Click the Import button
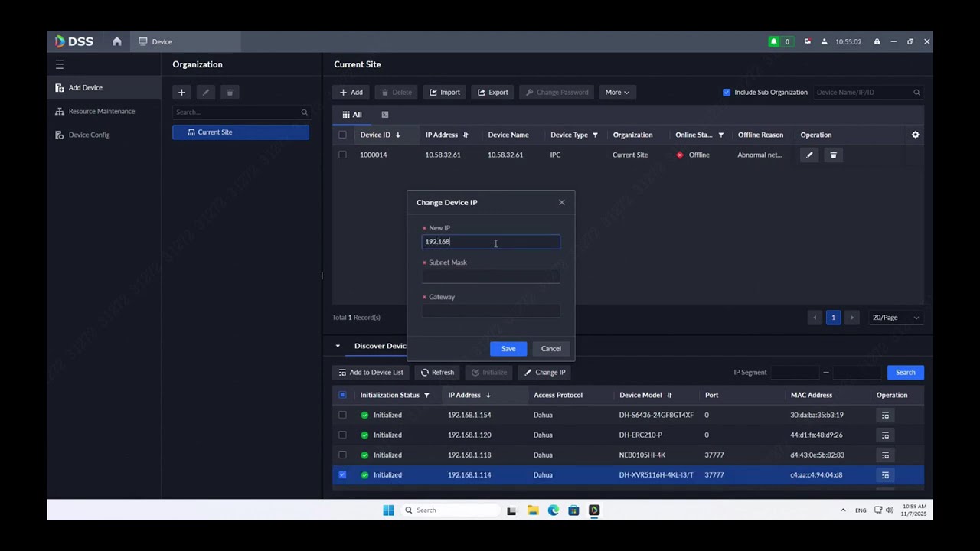 click(x=445, y=93)
